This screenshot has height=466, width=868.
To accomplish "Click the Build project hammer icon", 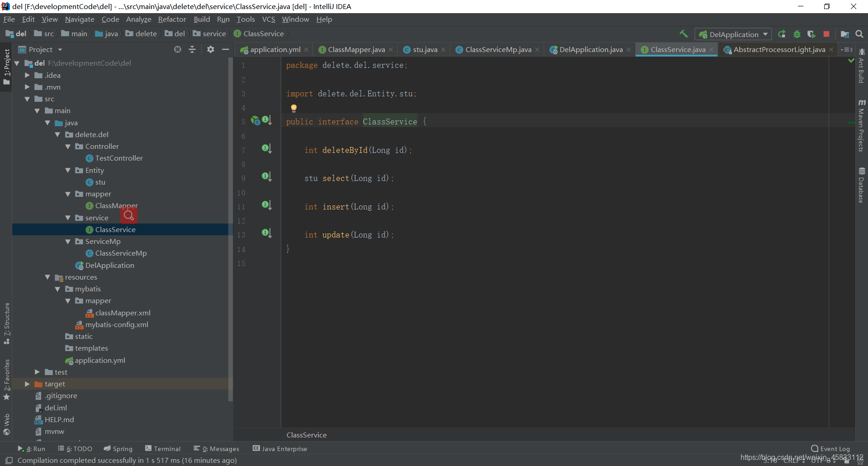I will (x=684, y=34).
